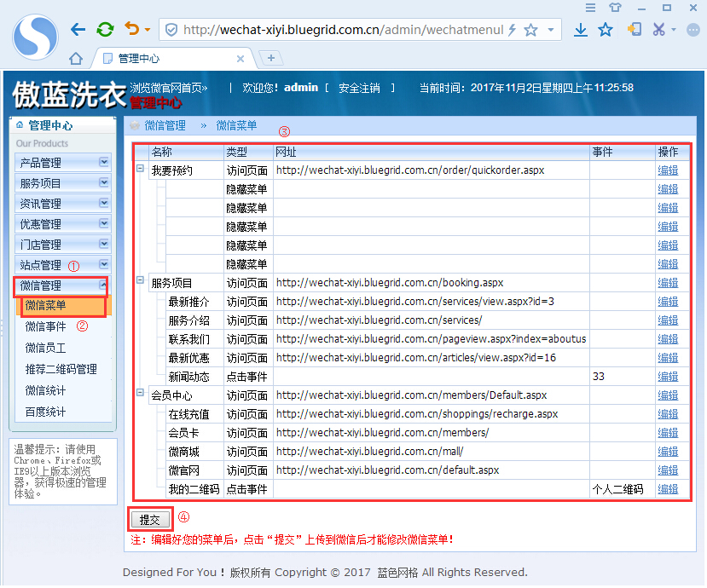This screenshot has width=707, height=588.
Task: Open downloads via the download arrow icon
Action: [581, 28]
